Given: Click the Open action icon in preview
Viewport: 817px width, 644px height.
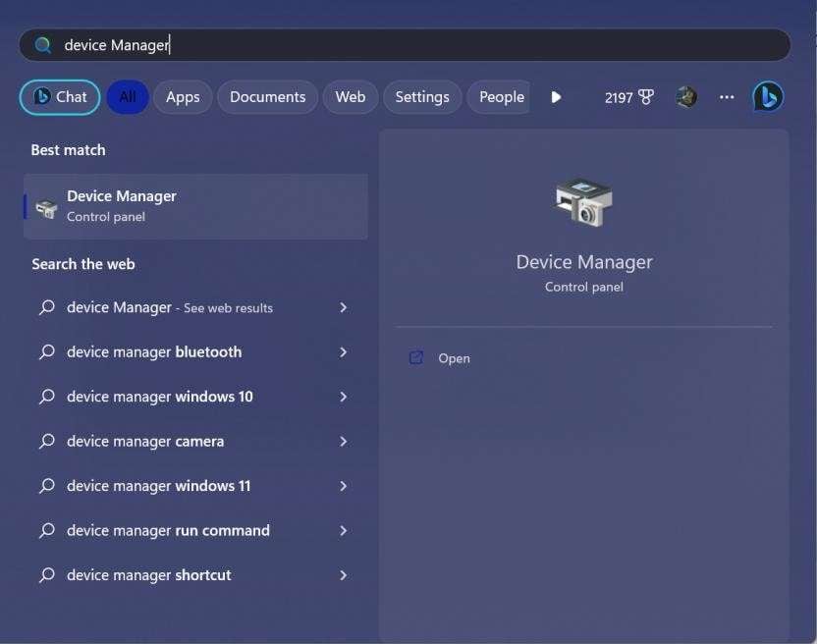Looking at the screenshot, I should pyautogui.click(x=416, y=358).
